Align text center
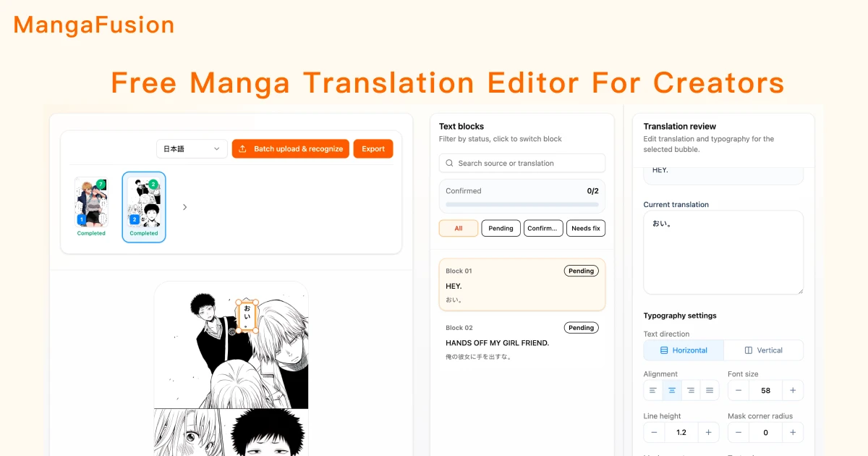Screen dimensions: 868x456 pos(672,390)
